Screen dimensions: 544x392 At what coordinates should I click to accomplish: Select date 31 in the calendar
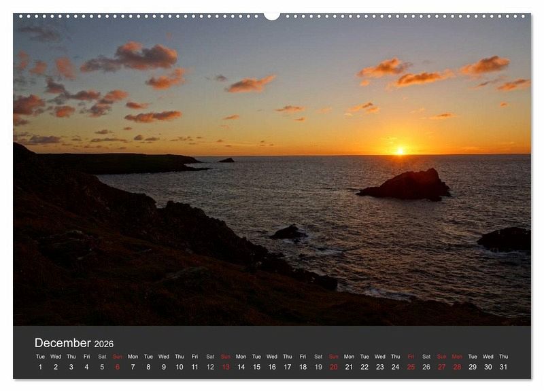coord(503,367)
